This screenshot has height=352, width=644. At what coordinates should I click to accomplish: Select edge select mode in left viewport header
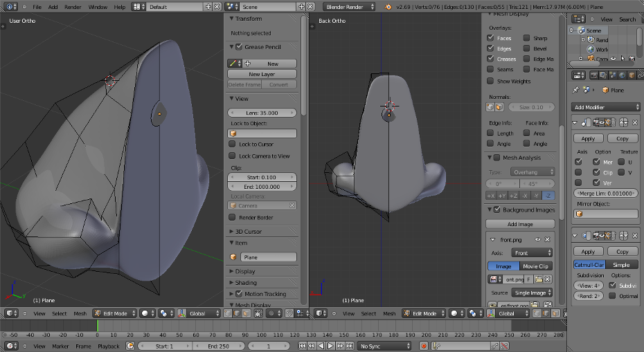(237, 313)
